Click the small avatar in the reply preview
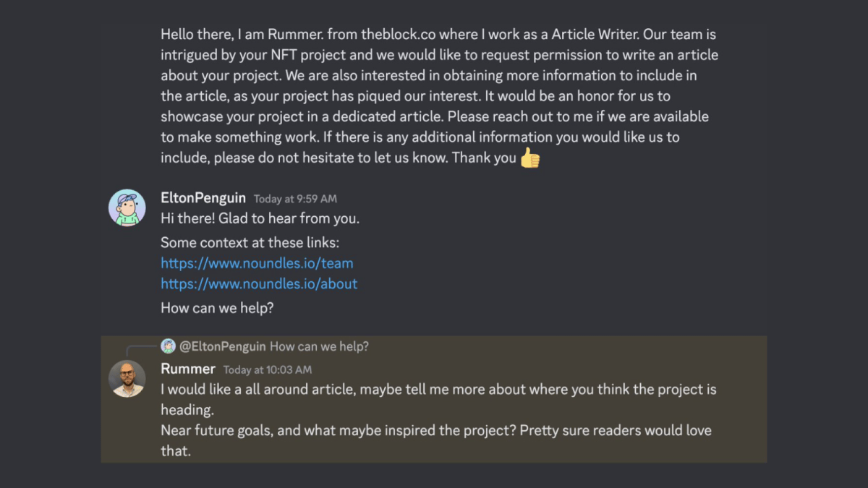 coord(168,346)
